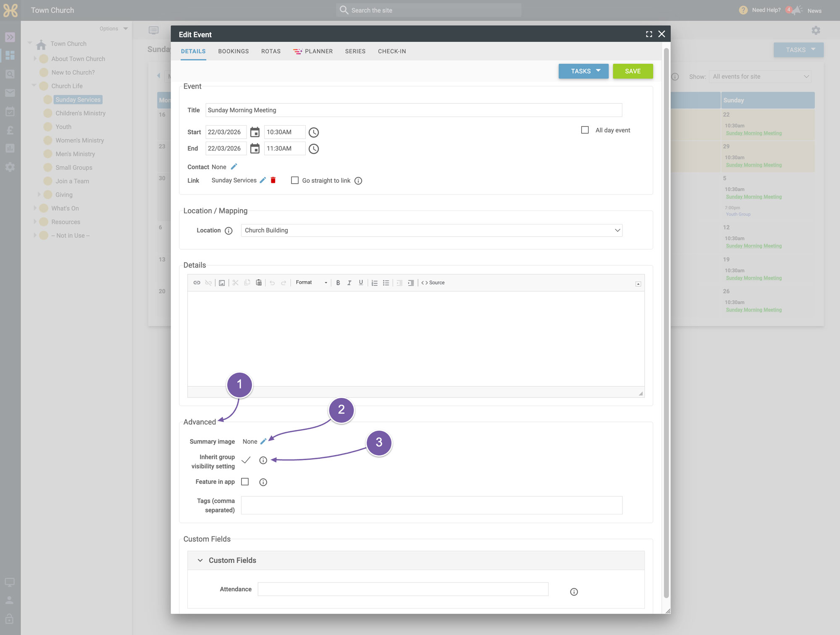Click into the Tags input field
840x635 pixels.
click(431, 505)
